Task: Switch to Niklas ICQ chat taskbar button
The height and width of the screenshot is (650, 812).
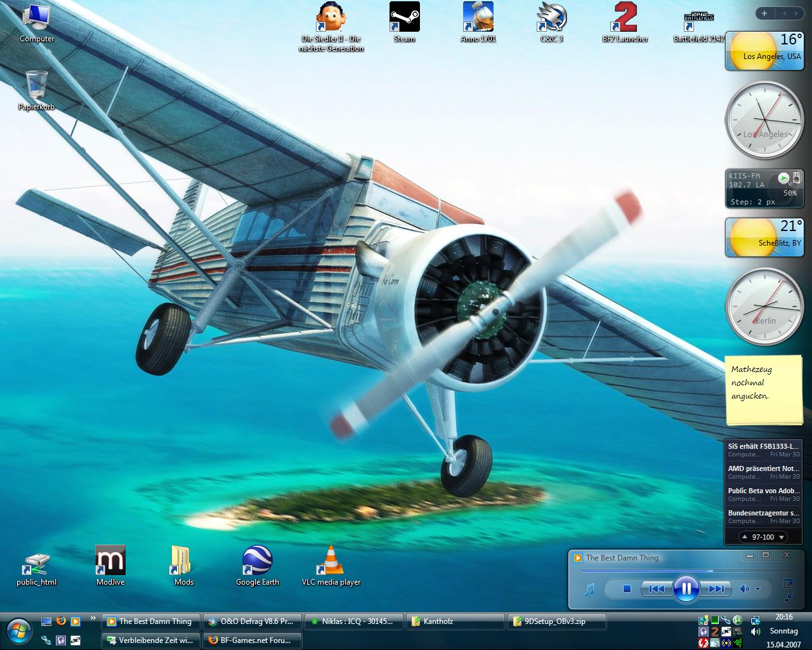Action: click(354, 621)
